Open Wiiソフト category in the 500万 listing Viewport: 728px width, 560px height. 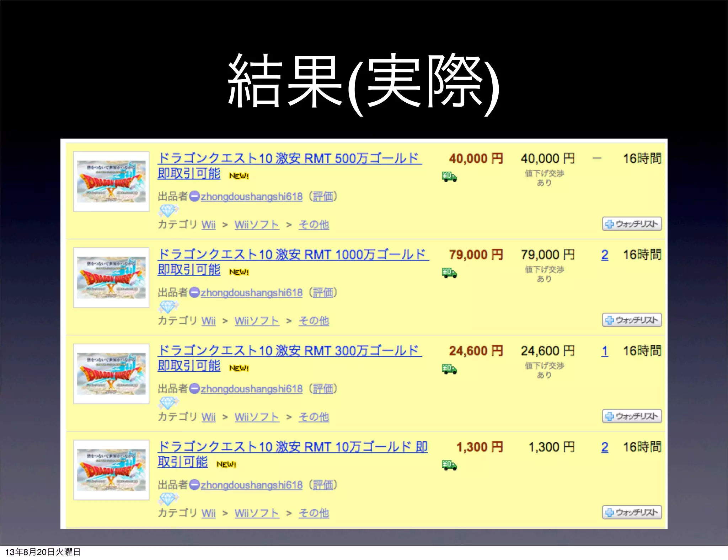pyautogui.click(x=257, y=225)
